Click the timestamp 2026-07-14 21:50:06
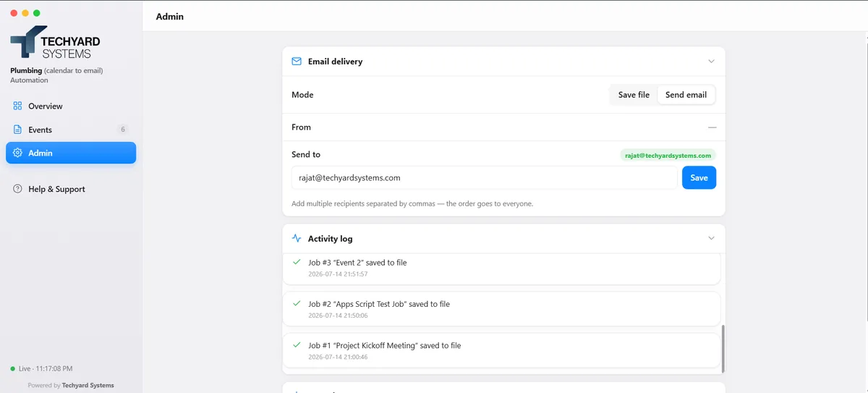 (x=338, y=316)
